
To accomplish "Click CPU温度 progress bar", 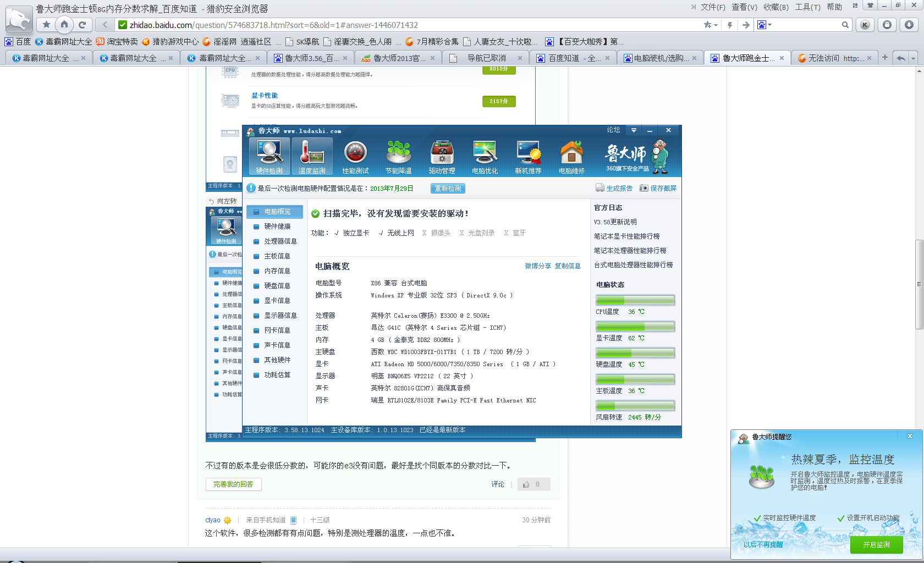I will (635, 300).
